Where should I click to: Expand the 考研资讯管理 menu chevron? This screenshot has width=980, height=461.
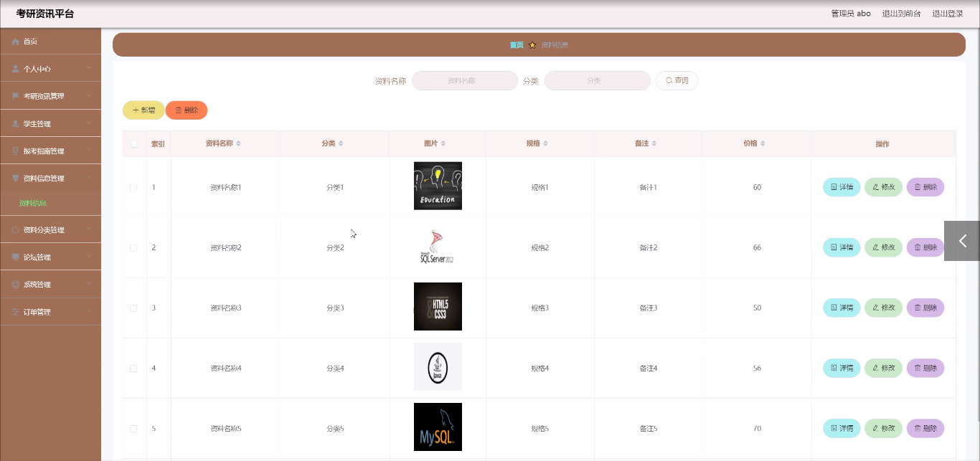[x=88, y=96]
